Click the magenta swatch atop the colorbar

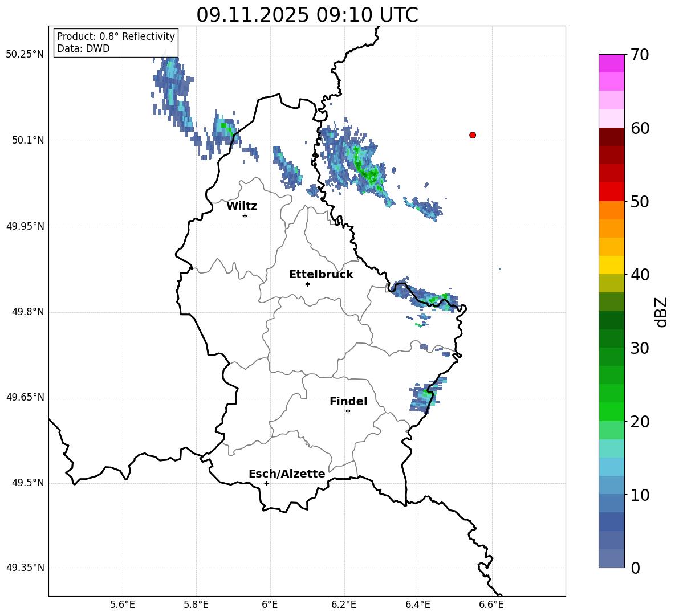[x=611, y=63]
